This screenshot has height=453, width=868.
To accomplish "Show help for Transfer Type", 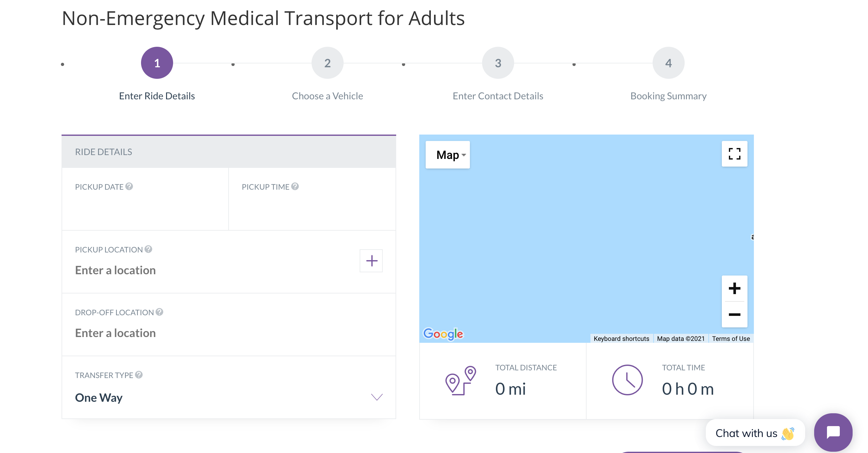I will [139, 375].
